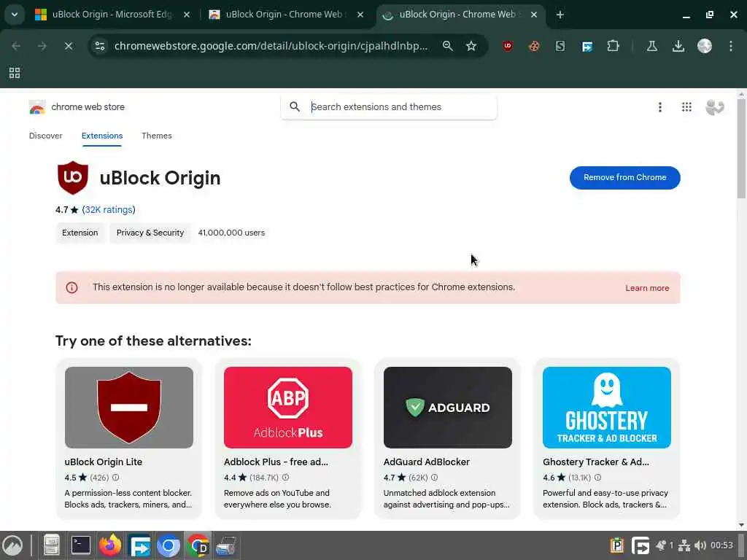The width and height of the screenshot is (747, 560).
Task: Click the address bar URL
Action: coord(271,46)
